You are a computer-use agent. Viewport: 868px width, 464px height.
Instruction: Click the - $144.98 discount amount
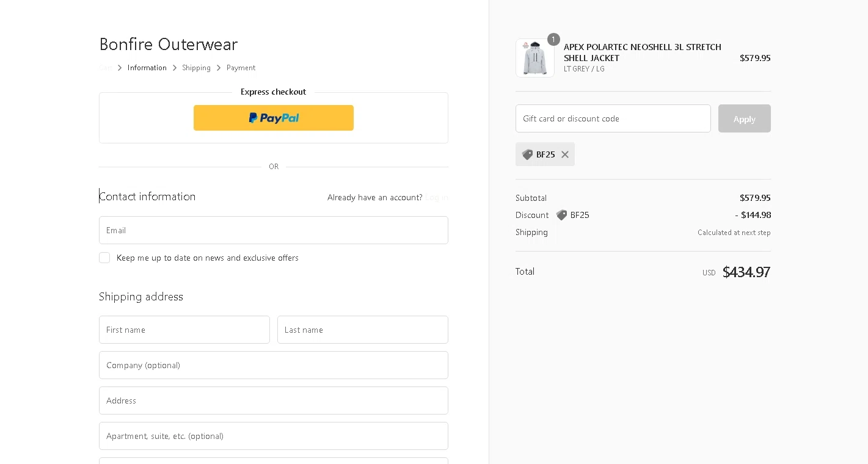[x=753, y=215]
